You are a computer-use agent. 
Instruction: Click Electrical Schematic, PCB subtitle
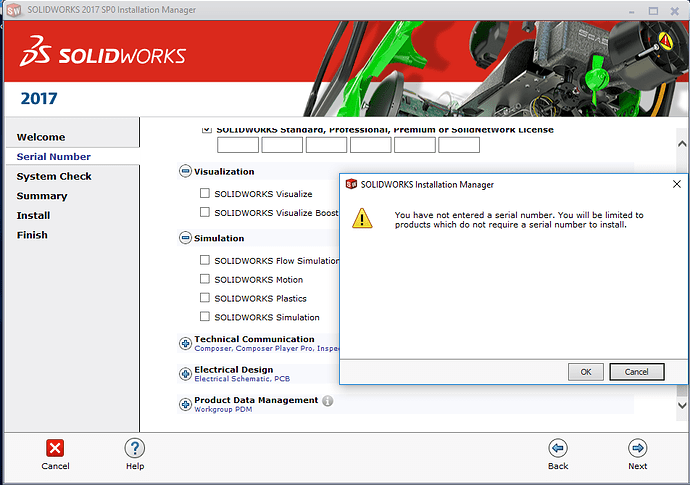point(242,378)
